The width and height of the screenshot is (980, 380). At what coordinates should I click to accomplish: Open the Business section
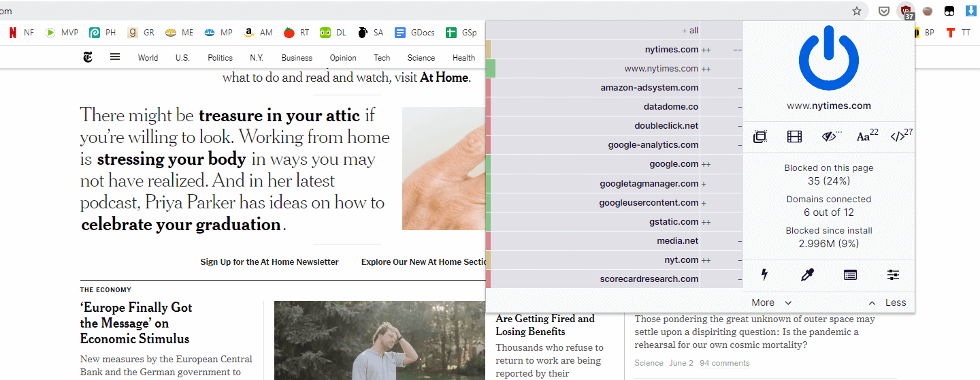coord(297,58)
